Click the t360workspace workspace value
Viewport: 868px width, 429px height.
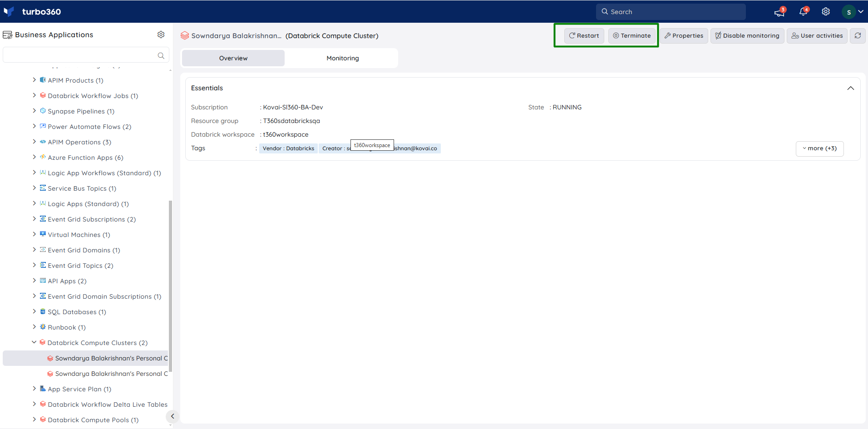pos(286,134)
